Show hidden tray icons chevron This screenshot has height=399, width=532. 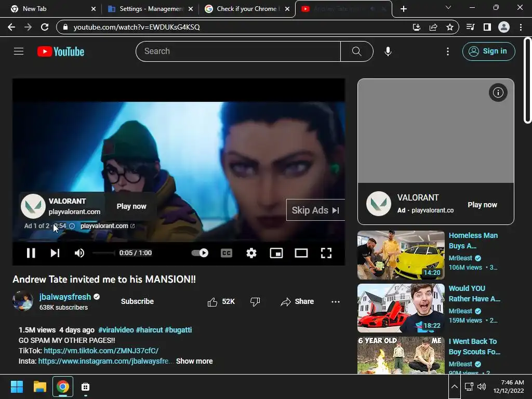click(x=454, y=387)
